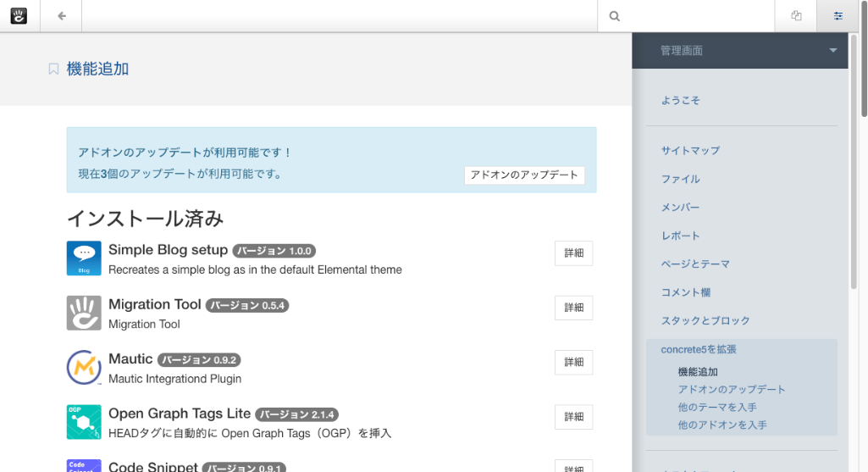The image size is (868, 472).
Task: Click the Open Graph Tags Lite icon
Action: click(84, 421)
